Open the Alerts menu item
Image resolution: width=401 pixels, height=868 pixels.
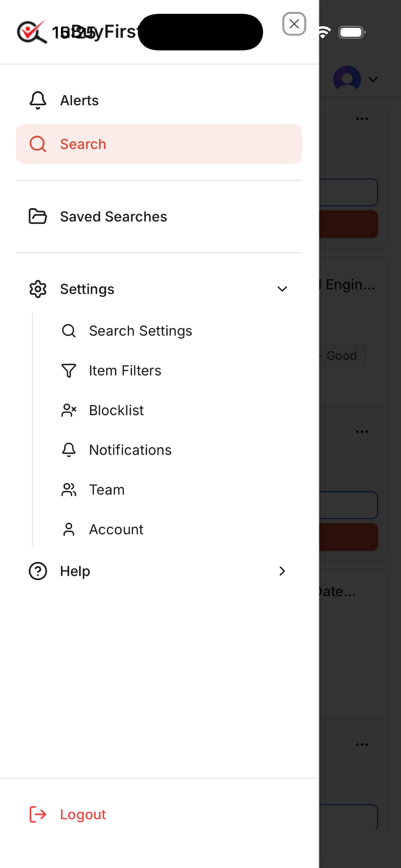[159, 100]
